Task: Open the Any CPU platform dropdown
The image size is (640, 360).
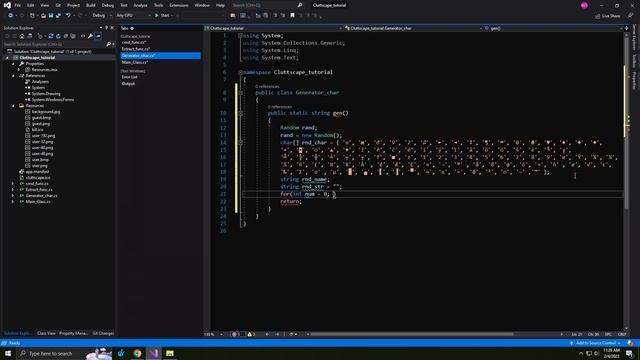Action: pyautogui.click(x=133, y=16)
